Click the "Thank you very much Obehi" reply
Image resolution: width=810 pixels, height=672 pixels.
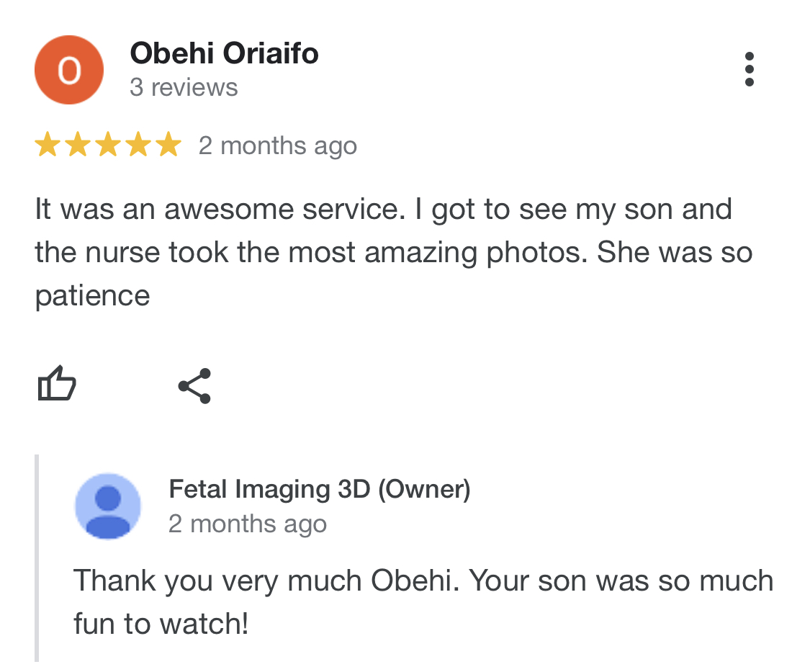coord(265,581)
